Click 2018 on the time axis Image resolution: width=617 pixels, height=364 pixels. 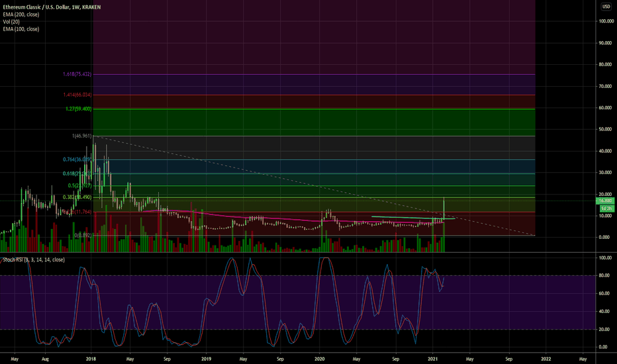(91, 359)
